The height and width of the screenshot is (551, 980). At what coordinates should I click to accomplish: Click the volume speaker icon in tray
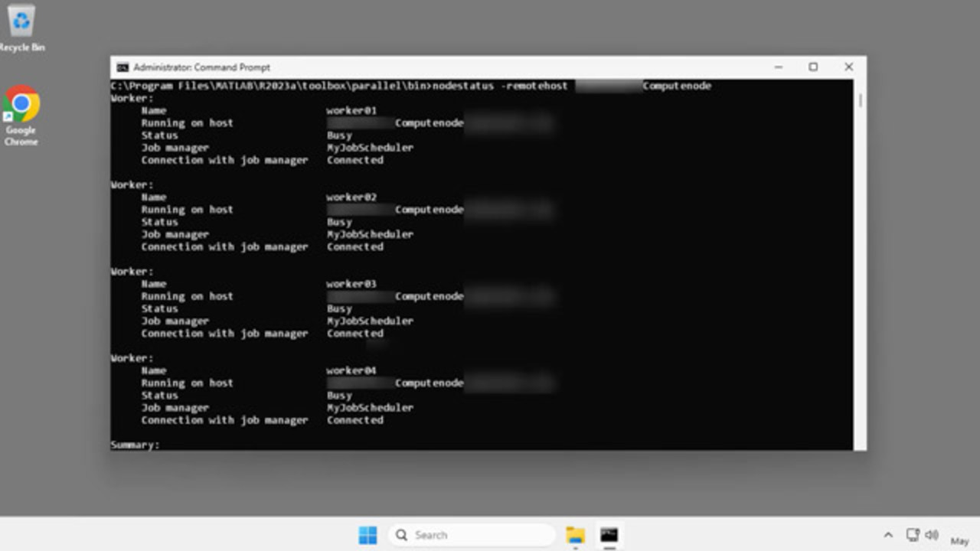click(x=932, y=535)
